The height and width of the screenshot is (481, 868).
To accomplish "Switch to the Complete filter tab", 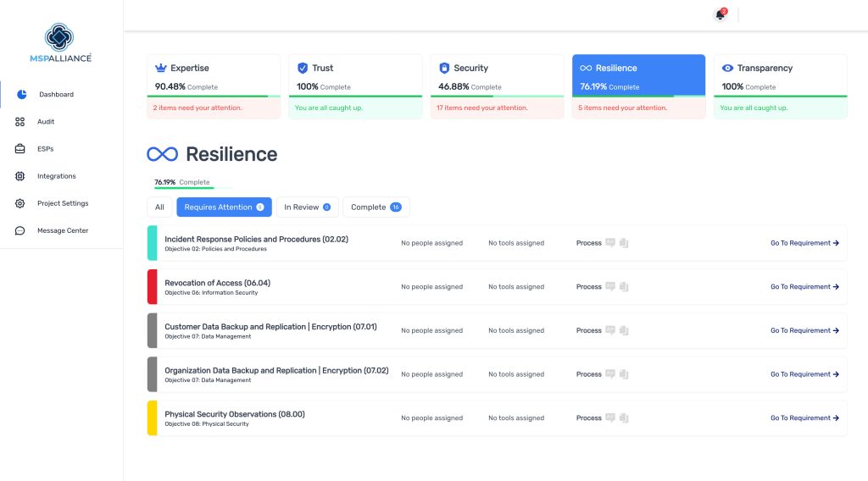I will coord(376,207).
